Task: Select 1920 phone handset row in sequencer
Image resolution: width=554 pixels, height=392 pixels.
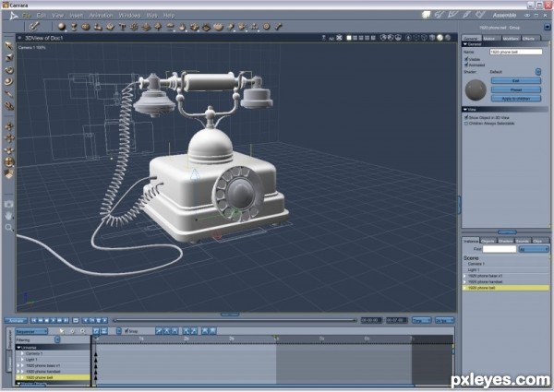Action: coord(53,372)
